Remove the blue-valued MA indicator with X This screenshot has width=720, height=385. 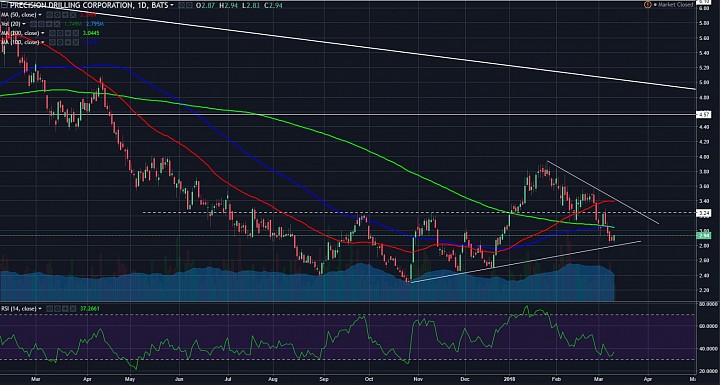pyautogui.click(x=76, y=42)
